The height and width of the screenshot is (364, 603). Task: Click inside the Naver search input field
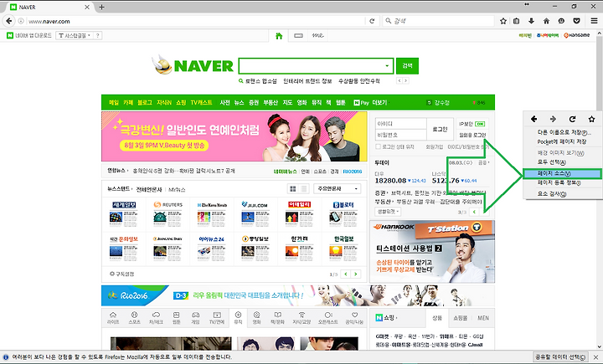tap(311, 66)
